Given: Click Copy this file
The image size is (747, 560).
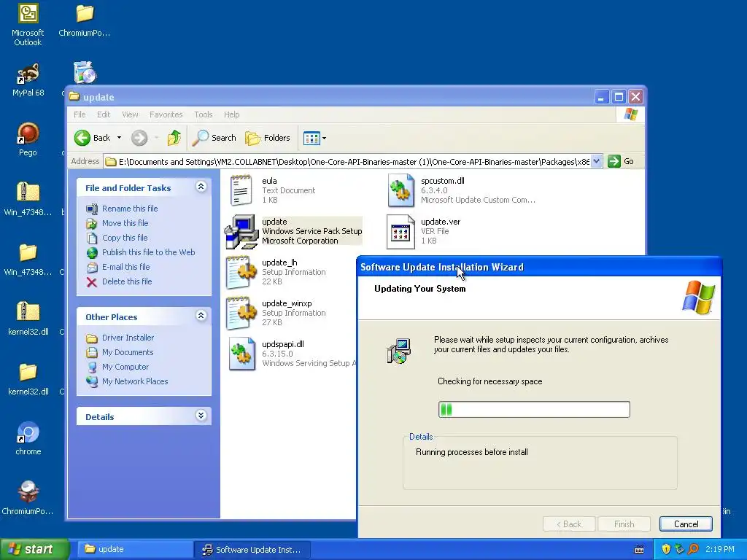Looking at the screenshot, I should (x=125, y=238).
